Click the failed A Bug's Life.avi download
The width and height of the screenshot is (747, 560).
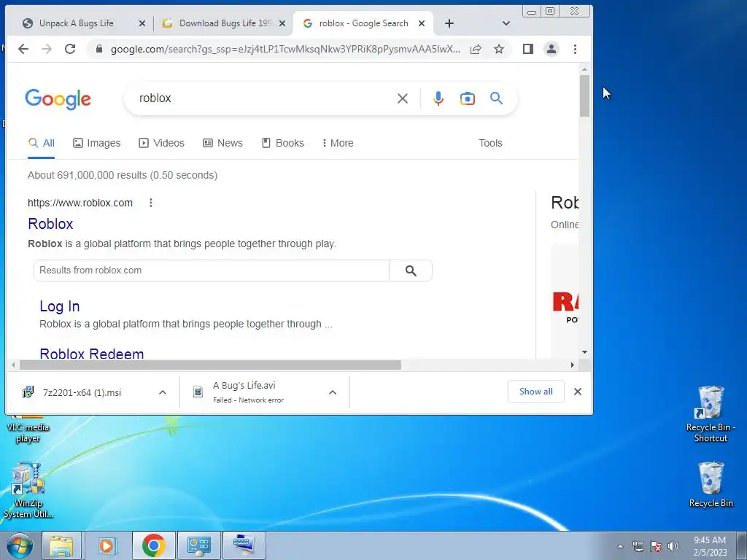point(248,392)
